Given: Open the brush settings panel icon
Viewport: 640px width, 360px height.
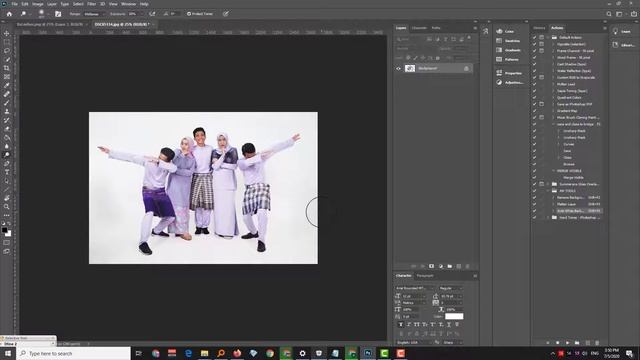Looking at the screenshot, I should [58, 14].
